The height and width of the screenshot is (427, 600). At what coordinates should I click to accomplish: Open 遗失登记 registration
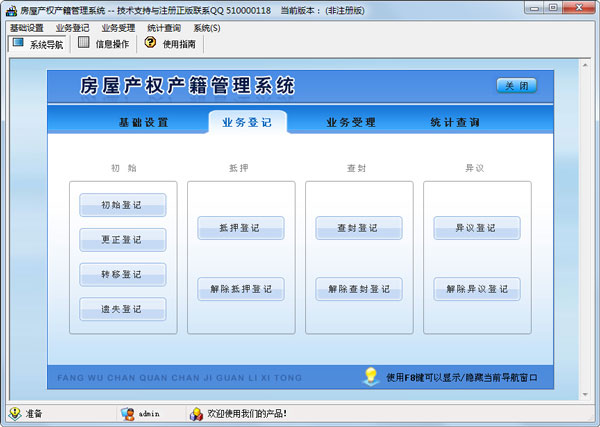[123, 309]
